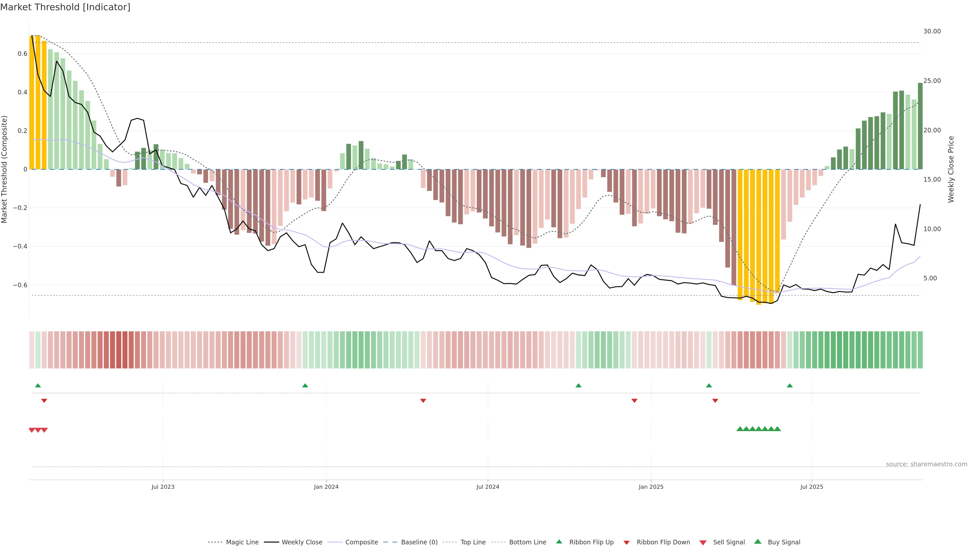
Task: Click Baseline (0) legend entry
Action: click(x=419, y=542)
